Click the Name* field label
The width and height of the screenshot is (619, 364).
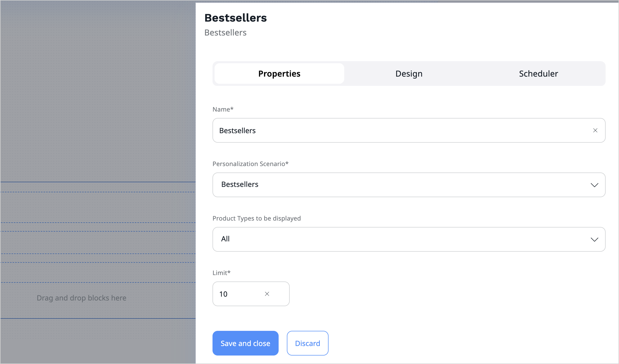223,109
